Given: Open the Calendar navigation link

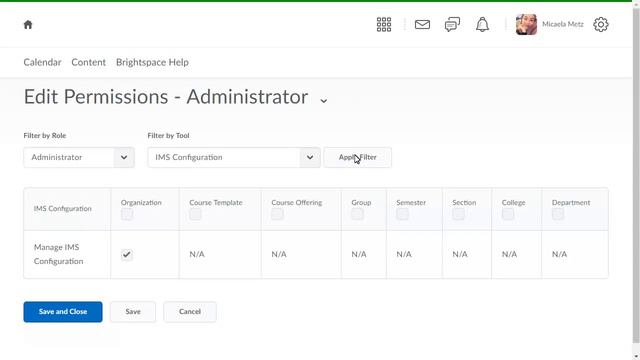Looking at the screenshot, I should pyautogui.click(x=42, y=62).
